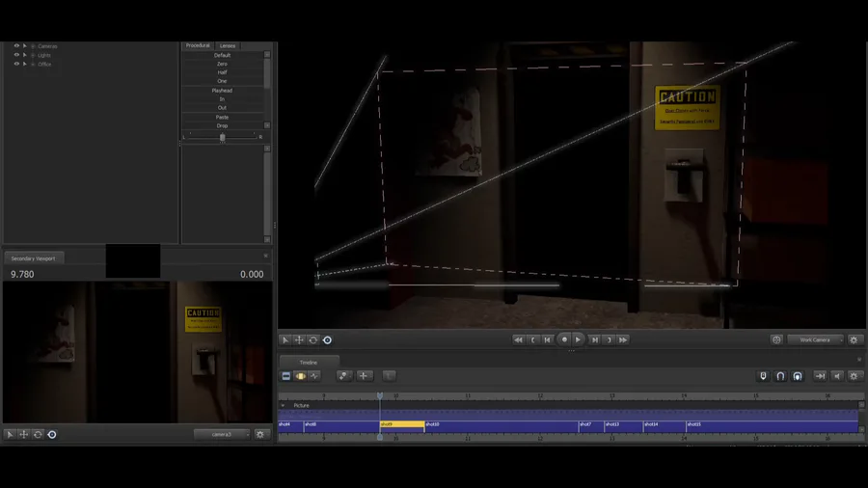Select the shot8 clip

coord(341,425)
